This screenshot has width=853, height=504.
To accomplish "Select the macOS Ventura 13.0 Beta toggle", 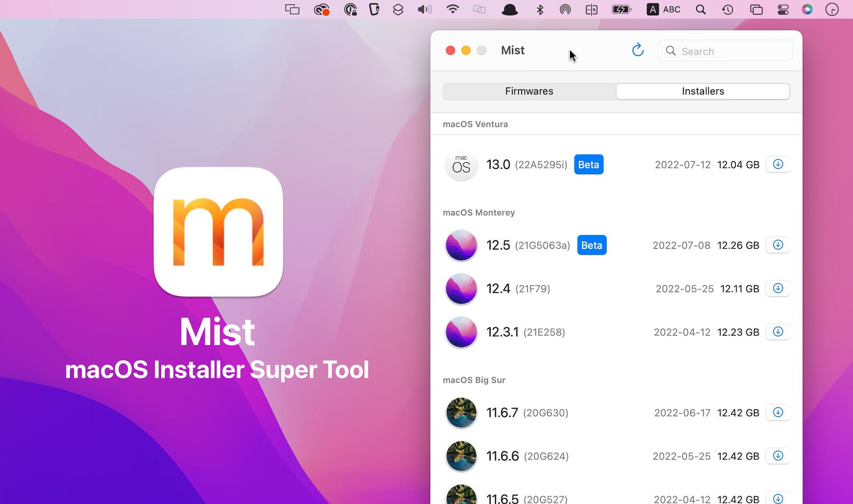I will 588,164.
